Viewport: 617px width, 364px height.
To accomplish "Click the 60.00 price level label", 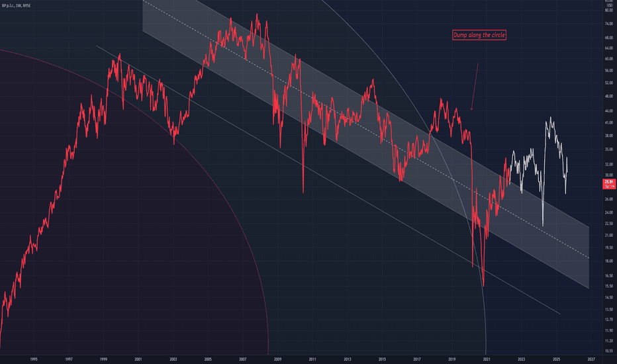I will pos(609,59).
